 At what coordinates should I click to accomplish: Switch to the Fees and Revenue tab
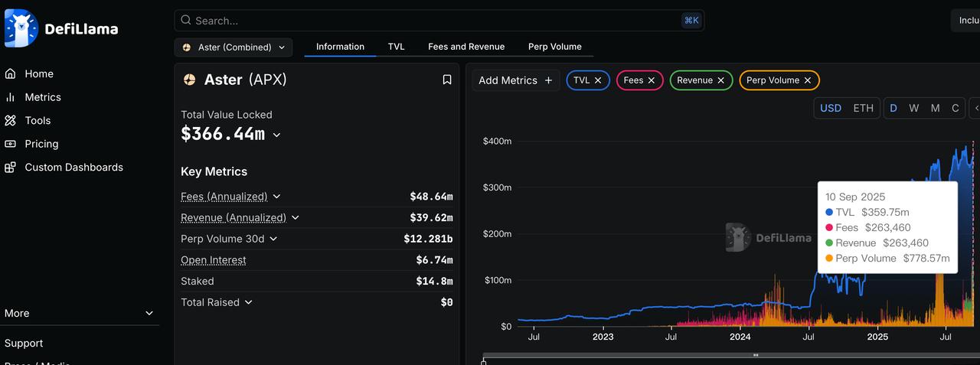[465, 47]
